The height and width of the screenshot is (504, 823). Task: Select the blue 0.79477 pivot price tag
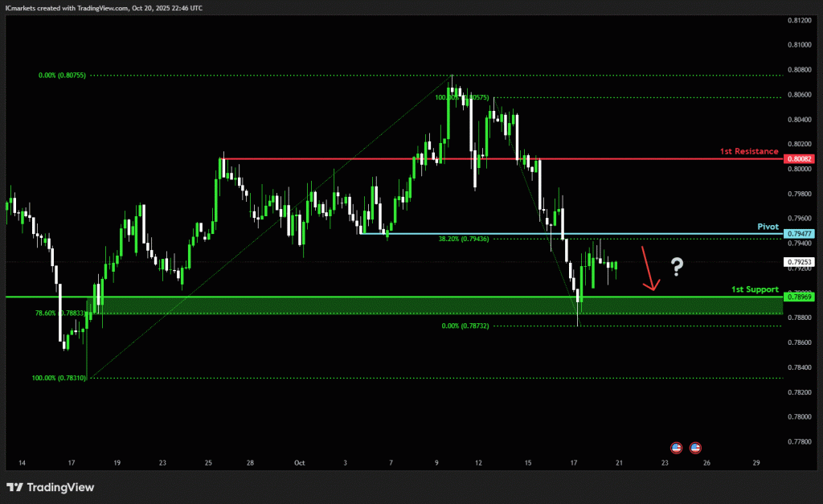pyautogui.click(x=800, y=234)
